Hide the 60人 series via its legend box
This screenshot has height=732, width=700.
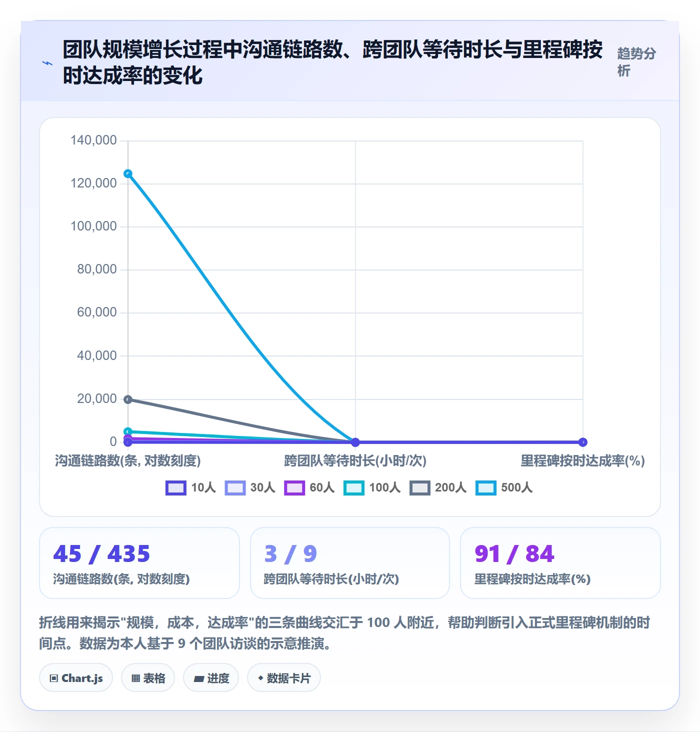294,488
